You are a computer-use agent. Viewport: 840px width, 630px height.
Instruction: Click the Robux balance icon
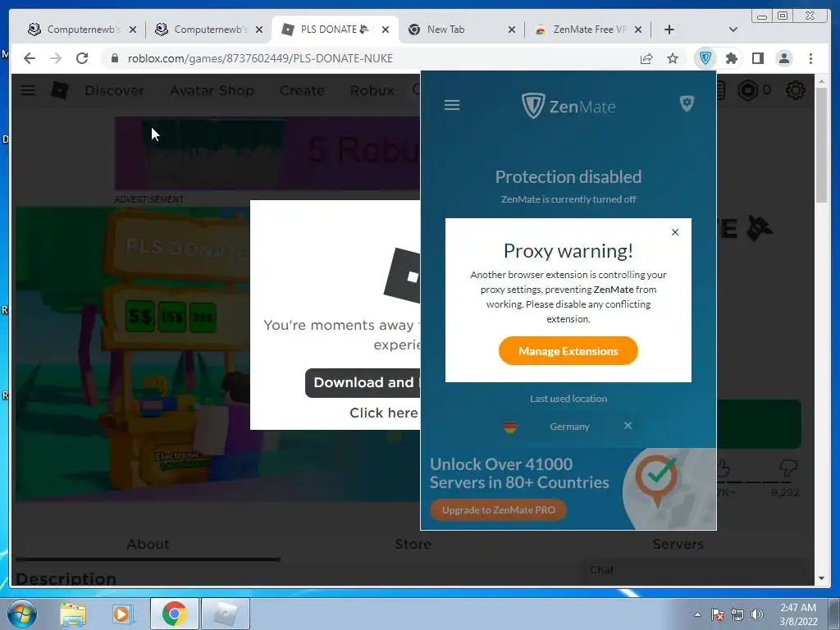pos(748,90)
